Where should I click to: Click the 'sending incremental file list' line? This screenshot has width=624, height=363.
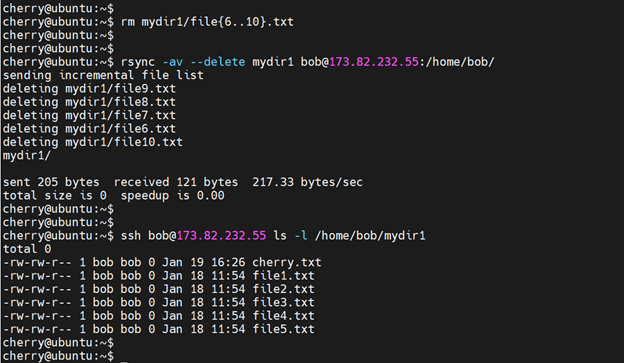(103, 75)
